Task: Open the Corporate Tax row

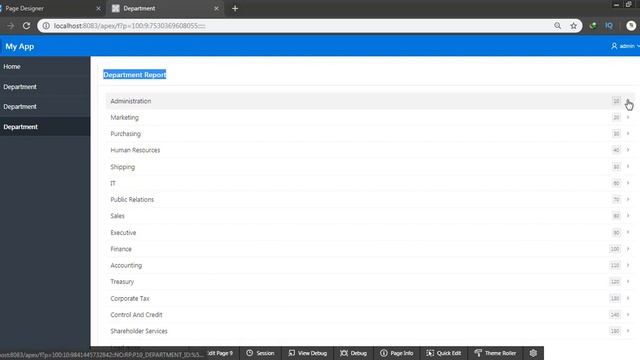Action: tap(370, 298)
